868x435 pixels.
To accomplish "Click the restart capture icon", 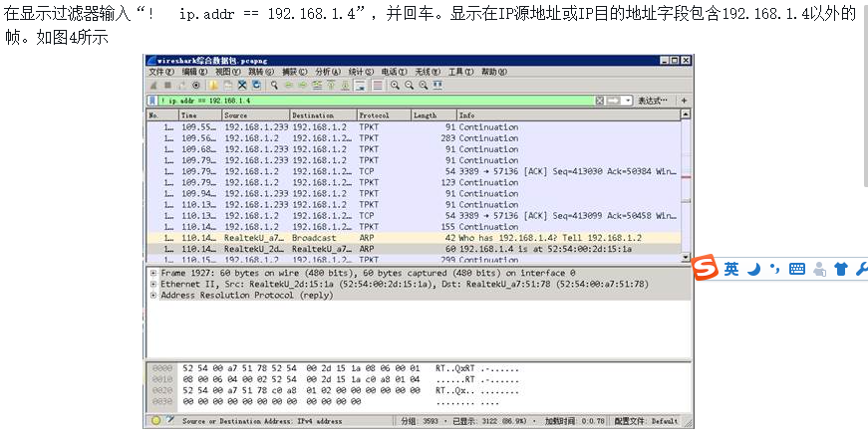I will (181, 86).
